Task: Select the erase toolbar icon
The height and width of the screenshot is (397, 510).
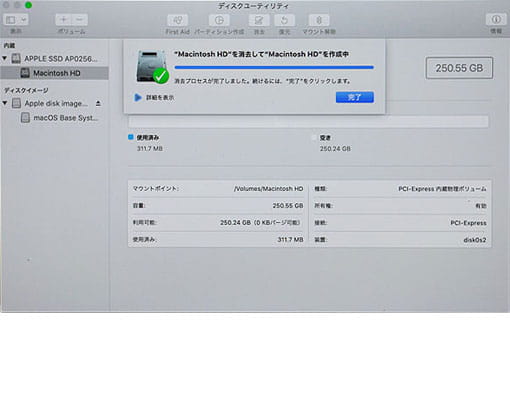Action: tap(259, 20)
